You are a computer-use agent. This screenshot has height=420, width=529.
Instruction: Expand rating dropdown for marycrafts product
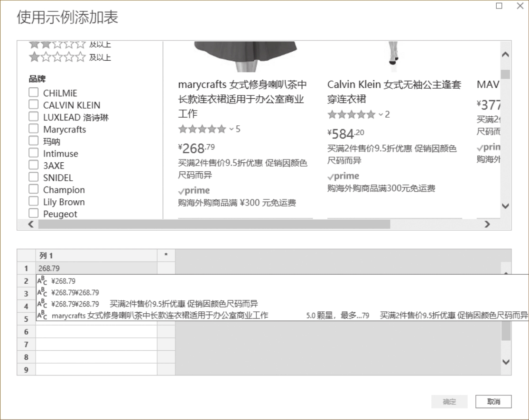(232, 129)
